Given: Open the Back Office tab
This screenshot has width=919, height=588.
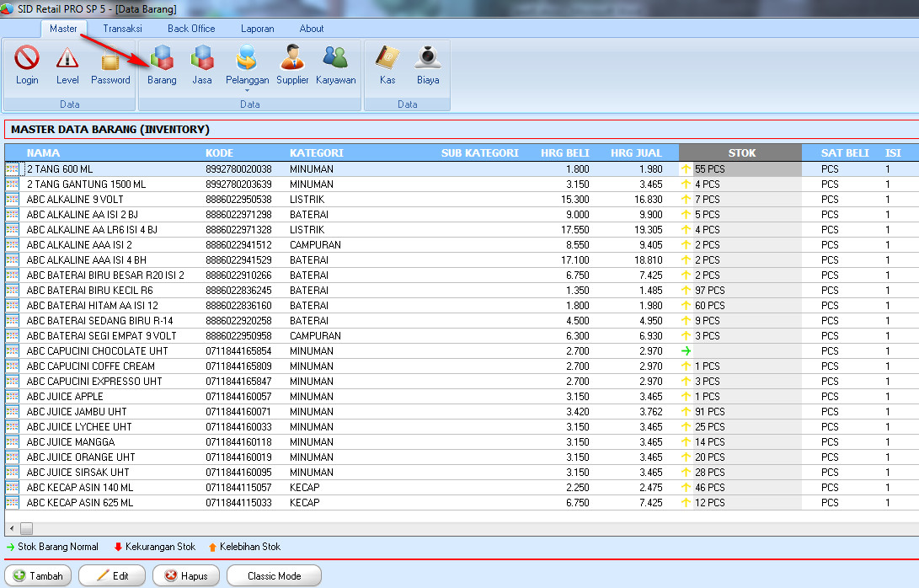Looking at the screenshot, I should point(191,29).
